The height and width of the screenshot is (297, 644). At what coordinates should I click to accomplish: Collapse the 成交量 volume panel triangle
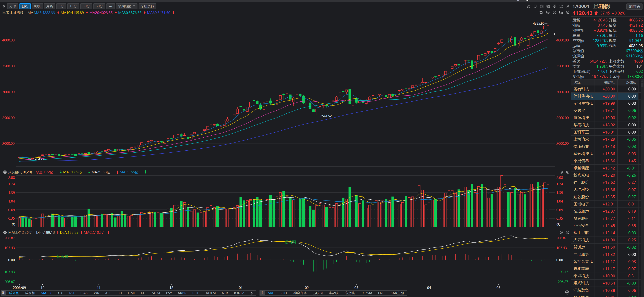click(x=5, y=172)
